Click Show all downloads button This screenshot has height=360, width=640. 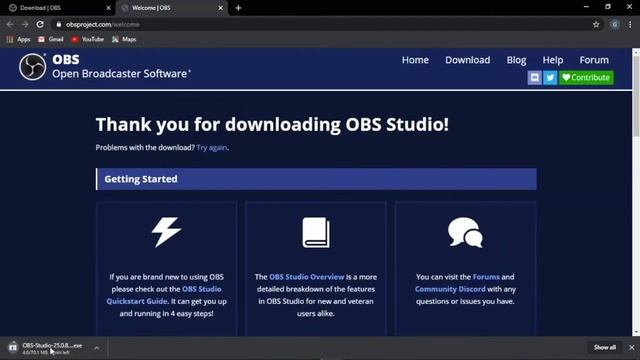coord(604,347)
